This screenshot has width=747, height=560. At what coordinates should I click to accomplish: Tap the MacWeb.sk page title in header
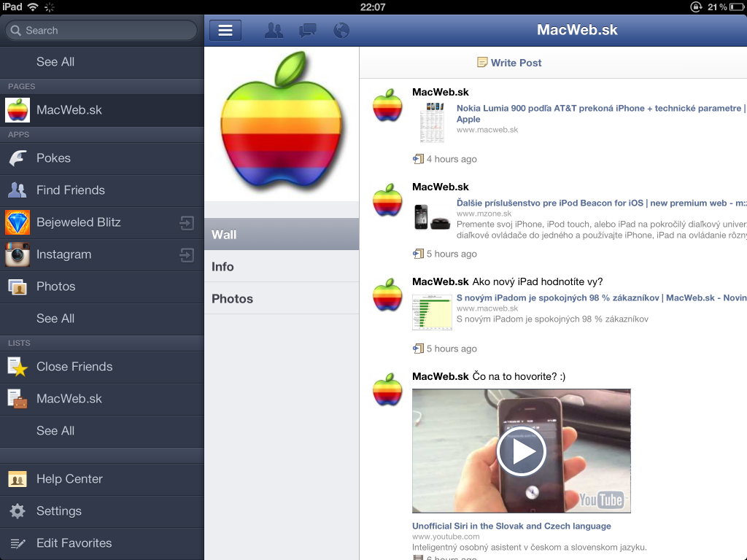(577, 30)
